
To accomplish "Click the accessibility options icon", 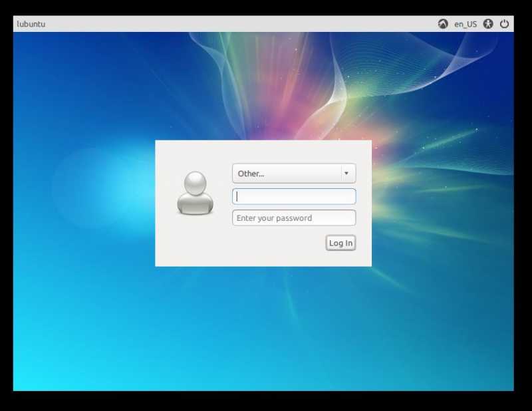I will (x=489, y=24).
